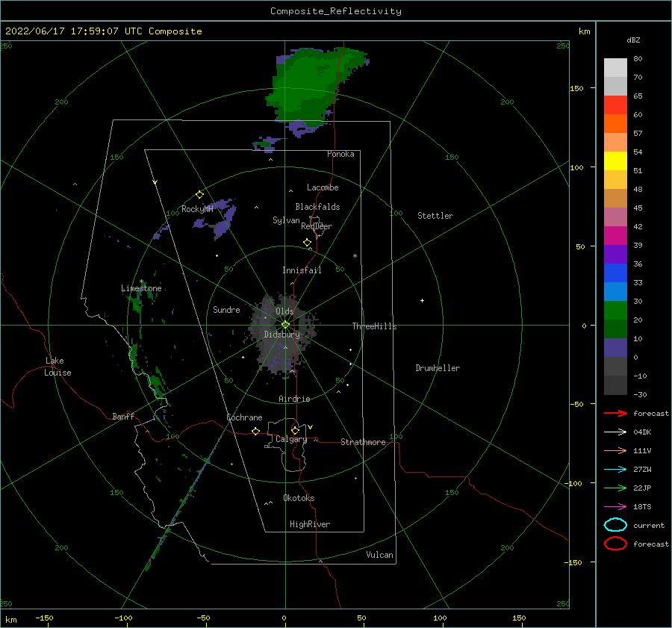Click the Blackfalds city label
The height and width of the screenshot is (628, 672).
[317, 207]
